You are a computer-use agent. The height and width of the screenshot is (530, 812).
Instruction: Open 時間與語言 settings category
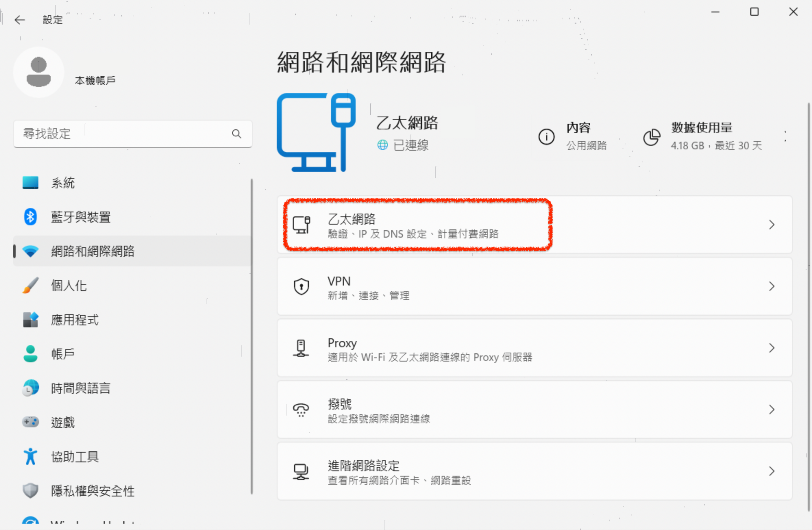81,388
